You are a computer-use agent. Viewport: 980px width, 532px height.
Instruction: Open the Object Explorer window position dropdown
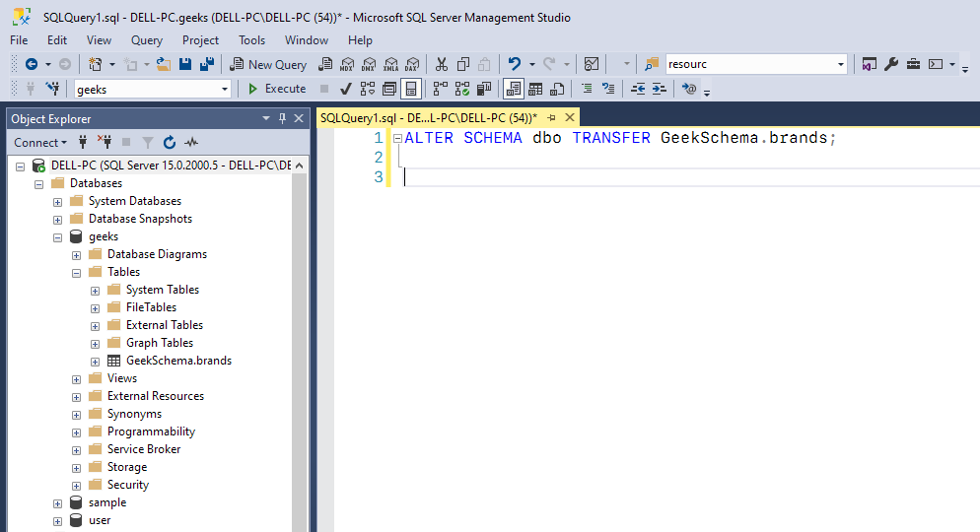pyautogui.click(x=265, y=118)
